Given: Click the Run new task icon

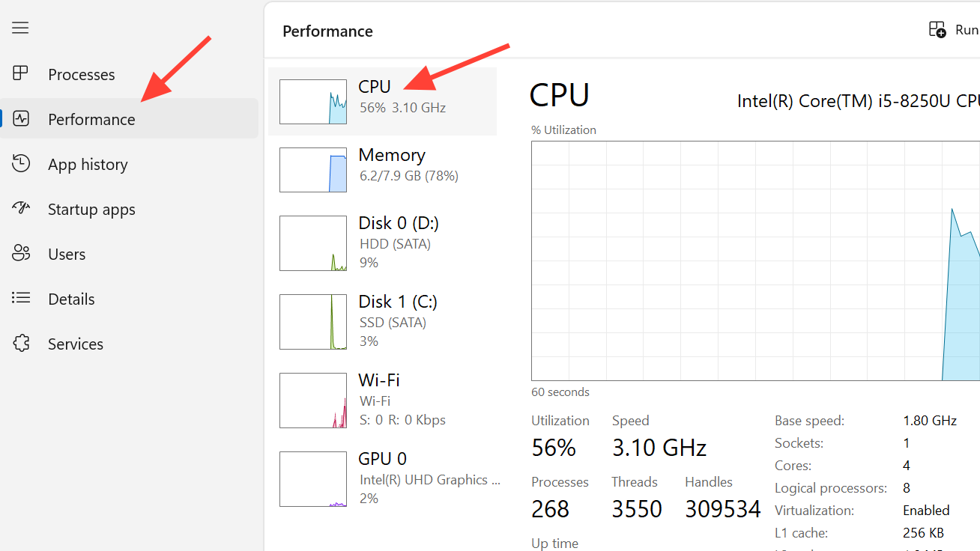Looking at the screenshot, I should pos(937,30).
